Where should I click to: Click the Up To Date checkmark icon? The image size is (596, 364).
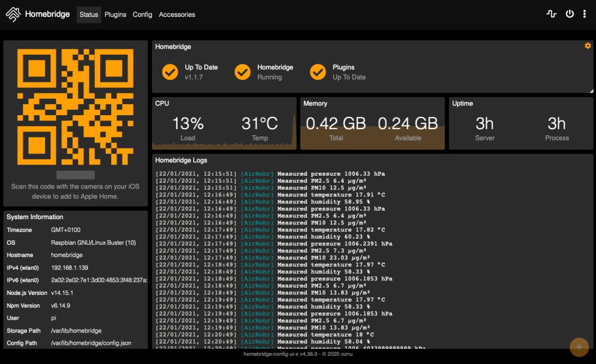pyautogui.click(x=170, y=72)
